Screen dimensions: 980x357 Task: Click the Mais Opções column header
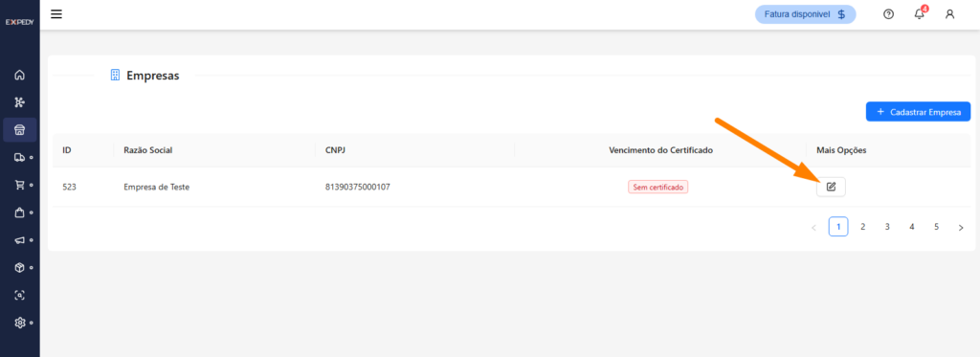click(x=841, y=150)
